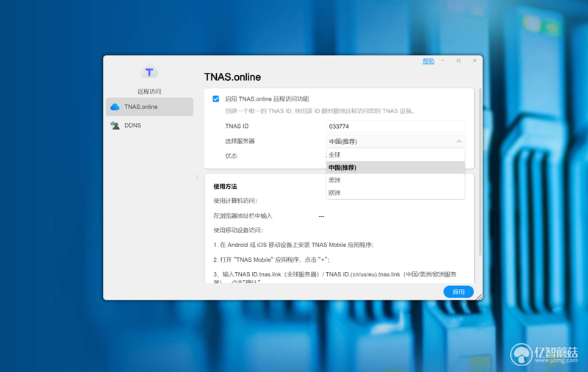Open the 帮助 help link
Image resolution: width=588 pixels, height=372 pixels.
pos(429,61)
